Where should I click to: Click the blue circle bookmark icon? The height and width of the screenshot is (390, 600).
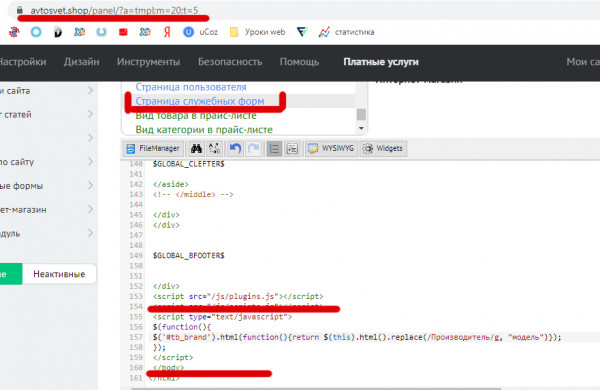tap(36, 32)
